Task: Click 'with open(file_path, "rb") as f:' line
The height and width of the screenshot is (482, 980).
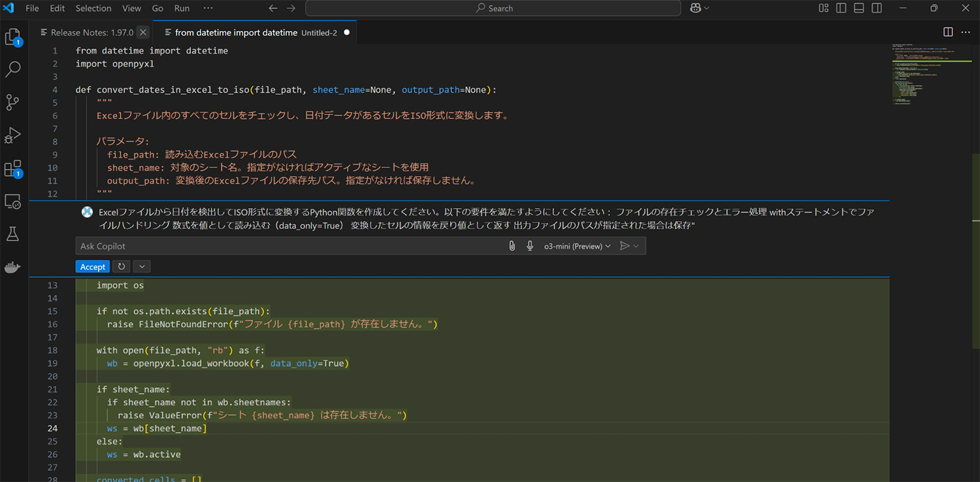Action: click(x=181, y=351)
